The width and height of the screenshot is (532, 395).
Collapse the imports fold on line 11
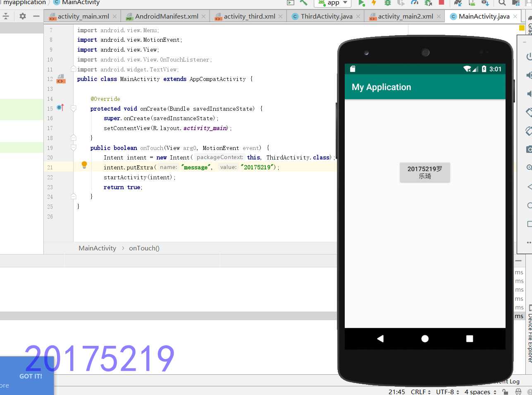click(x=74, y=69)
